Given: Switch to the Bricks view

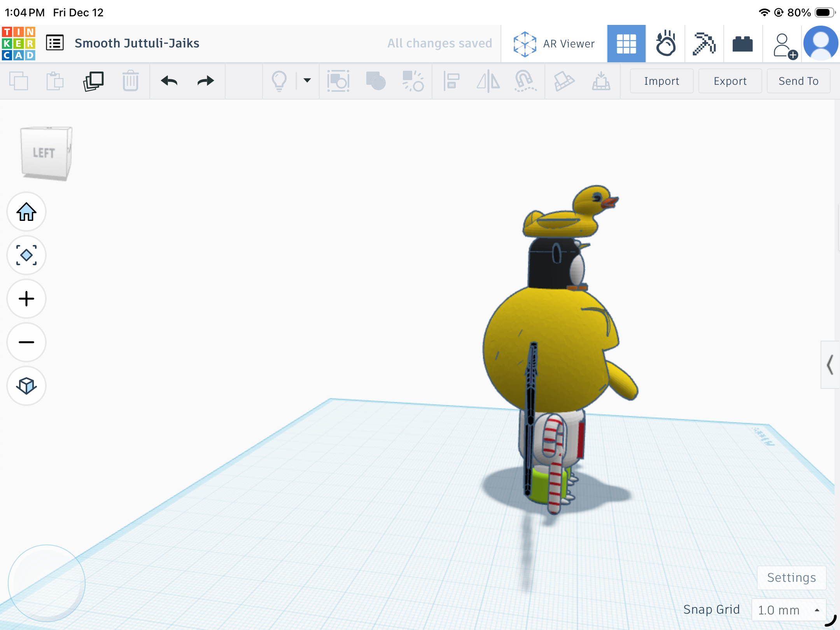Looking at the screenshot, I should click(742, 44).
